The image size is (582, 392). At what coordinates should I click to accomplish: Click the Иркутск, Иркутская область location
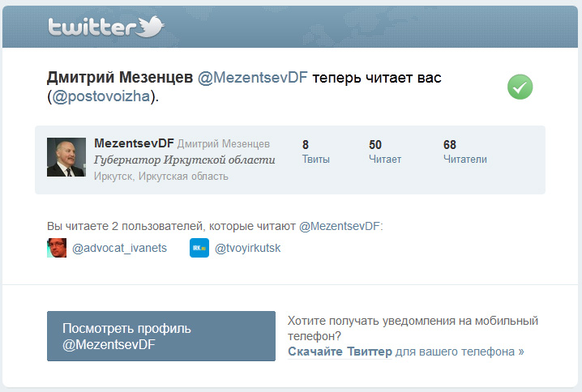pyautogui.click(x=161, y=176)
